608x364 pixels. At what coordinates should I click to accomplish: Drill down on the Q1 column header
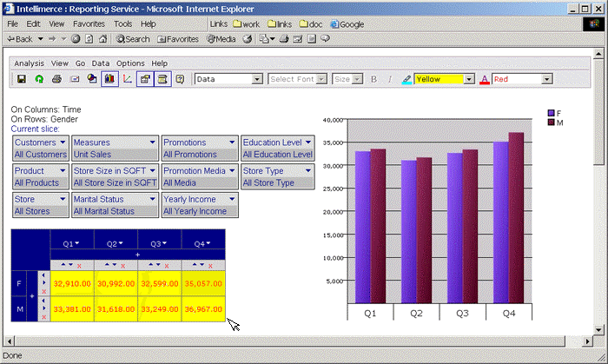pos(77,243)
